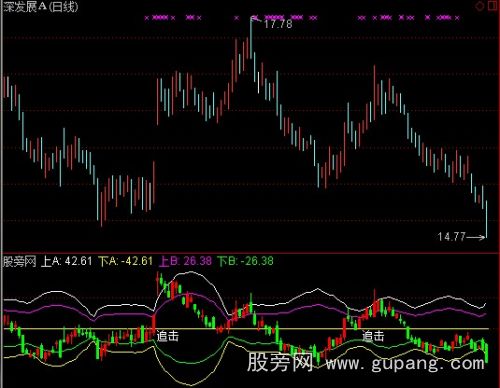Click the 上A: 42.61 indicator value
Screen dimensions: 500x388
click(x=66, y=261)
